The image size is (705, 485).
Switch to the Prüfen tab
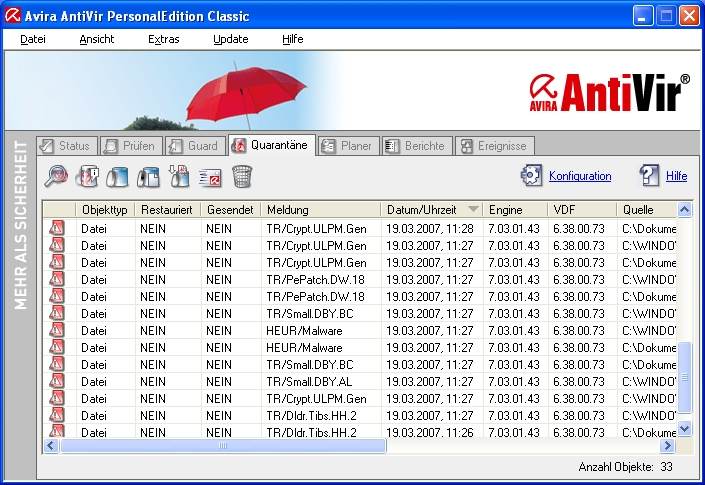(x=131, y=146)
